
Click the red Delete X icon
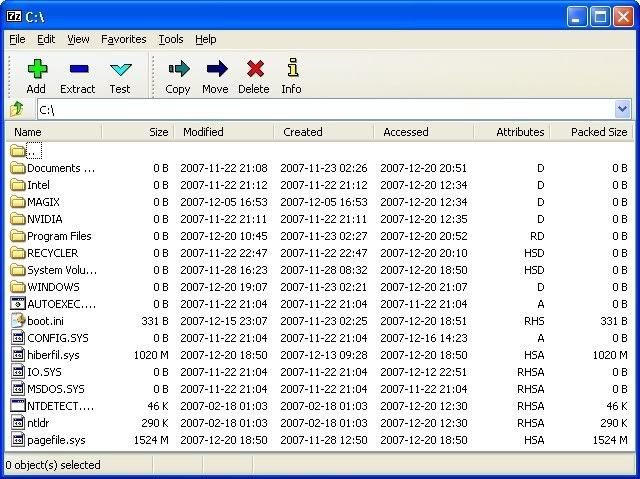(x=255, y=69)
